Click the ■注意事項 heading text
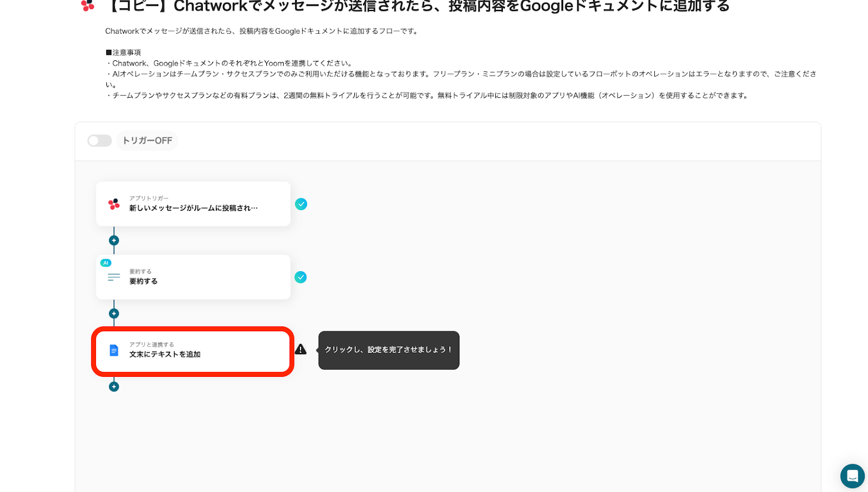The height and width of the screenshot is (492, 868). click(123, 53)
